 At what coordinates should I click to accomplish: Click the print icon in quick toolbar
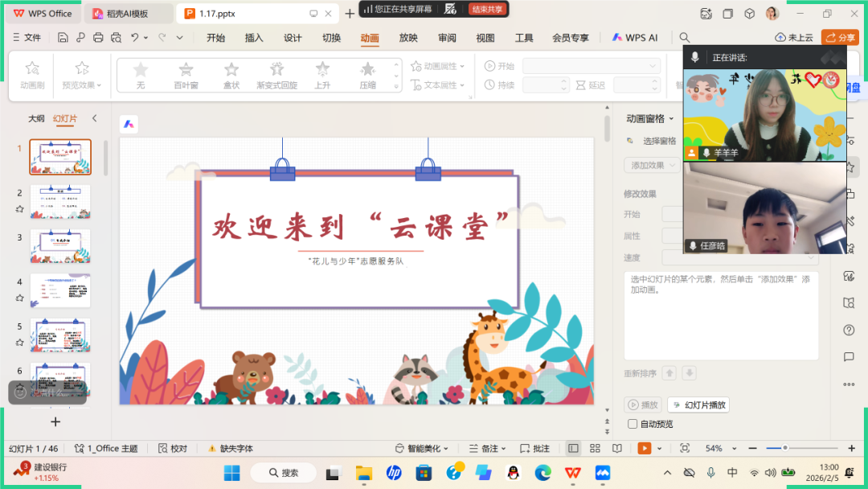pyautogui.click(x=98, y=38)
